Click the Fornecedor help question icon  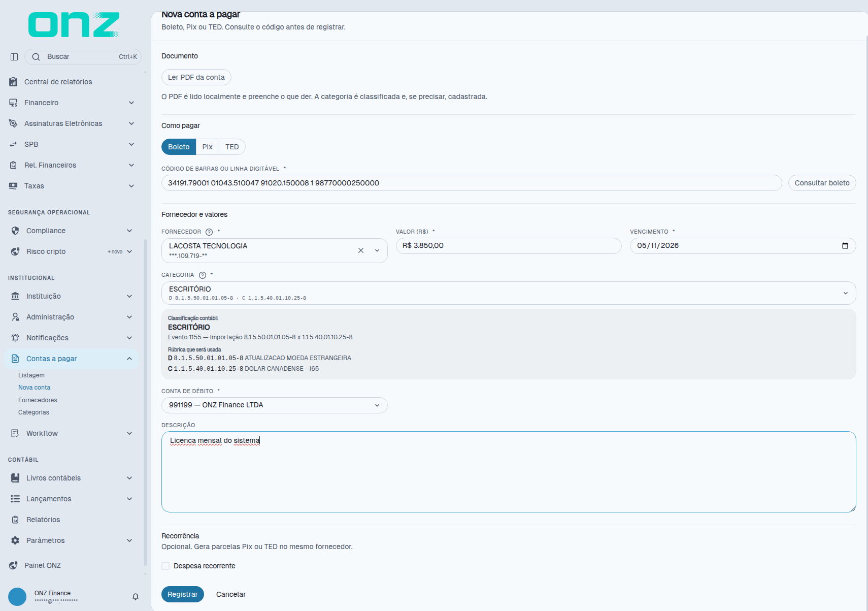[209, 232]
